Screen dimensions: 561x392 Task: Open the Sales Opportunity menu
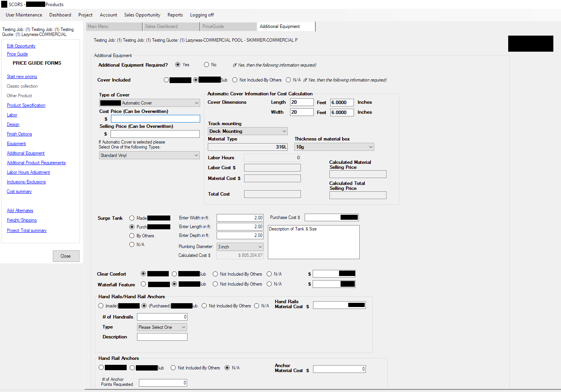[142, 15]
